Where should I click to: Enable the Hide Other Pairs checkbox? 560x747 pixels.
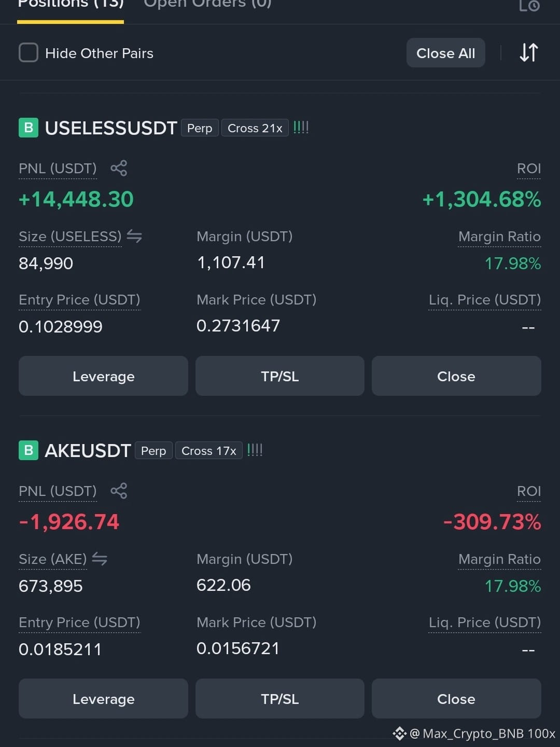tap(29, 52)
